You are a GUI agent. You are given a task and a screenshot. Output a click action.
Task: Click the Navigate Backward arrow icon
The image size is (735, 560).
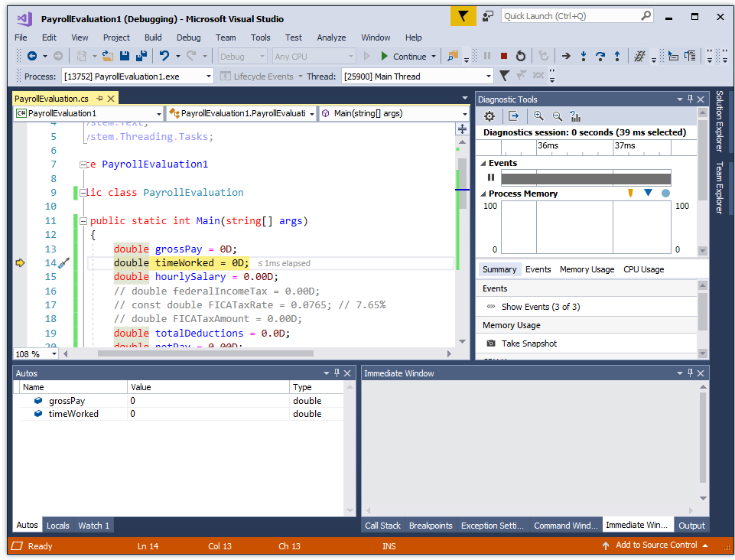[32, 57]
